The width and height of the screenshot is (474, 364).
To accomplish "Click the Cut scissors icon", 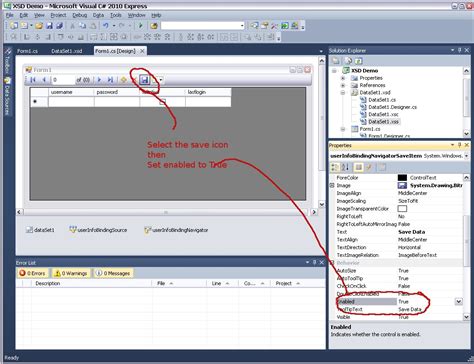I will click(x=72, y=26).
